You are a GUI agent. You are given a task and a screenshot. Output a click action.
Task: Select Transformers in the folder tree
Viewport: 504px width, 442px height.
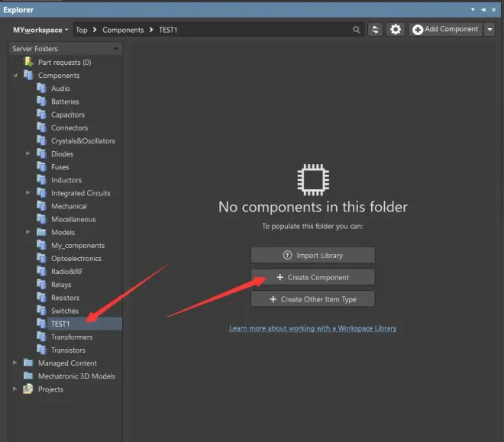pyautogui.click(x=72, y=337)
